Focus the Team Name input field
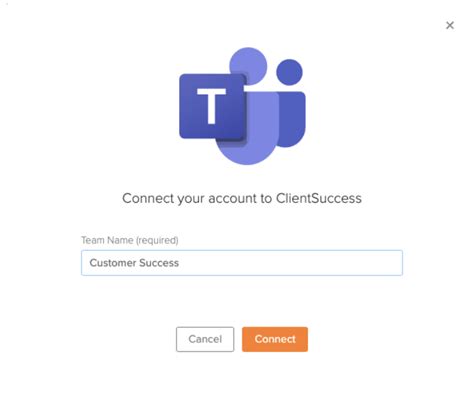Screen dimensions: 474x400 242,263
